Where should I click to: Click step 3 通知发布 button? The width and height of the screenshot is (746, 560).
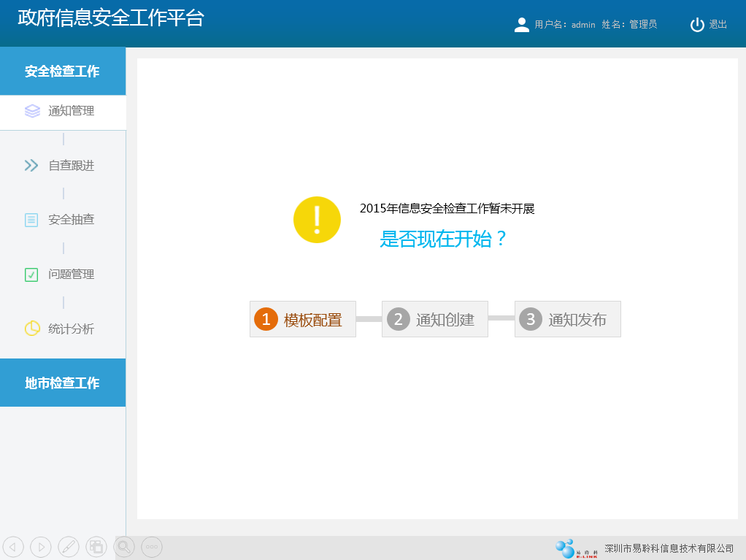[x=567, y=319]
